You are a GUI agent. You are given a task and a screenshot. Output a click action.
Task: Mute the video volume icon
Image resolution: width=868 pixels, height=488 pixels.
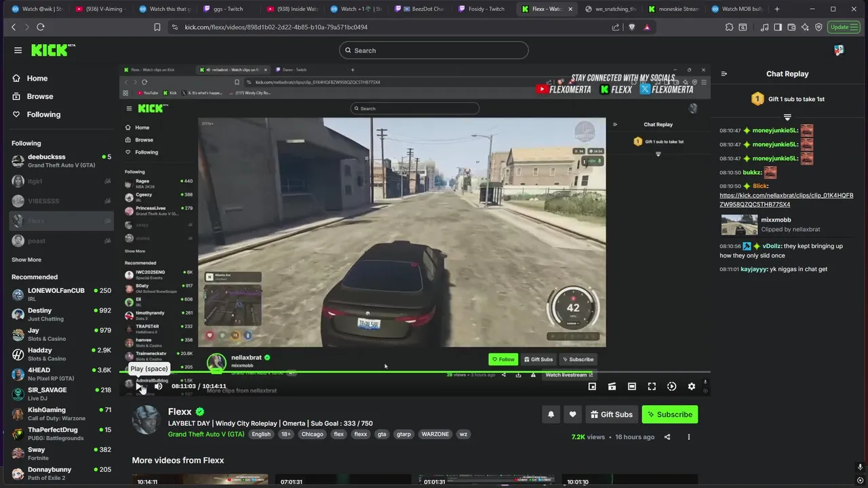point(158,386)
